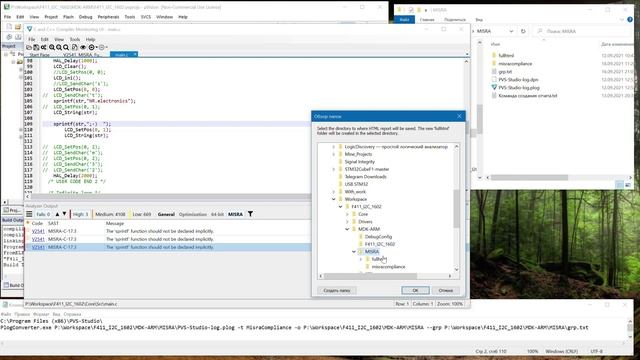Click the zoom-out magnifier in Monitoring UI toolbar
This screenshot has height=360, width=640.
click(x=59, y=47)
